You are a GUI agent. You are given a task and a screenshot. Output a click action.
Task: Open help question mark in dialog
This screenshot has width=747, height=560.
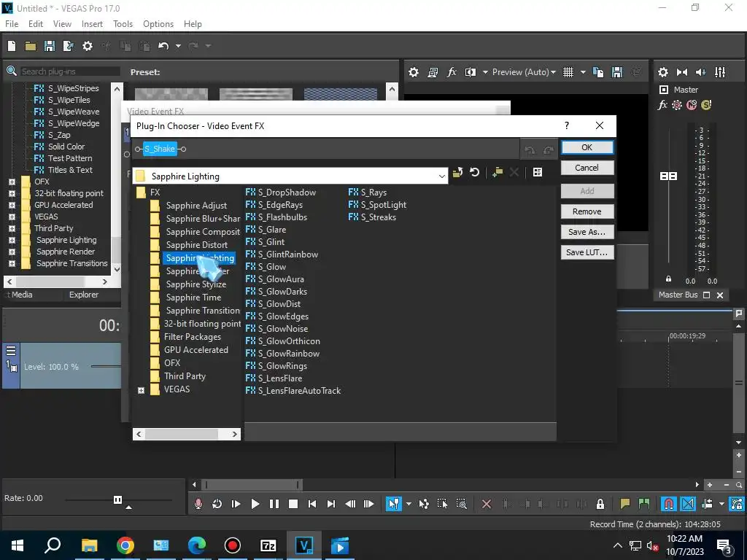point(566,125)
